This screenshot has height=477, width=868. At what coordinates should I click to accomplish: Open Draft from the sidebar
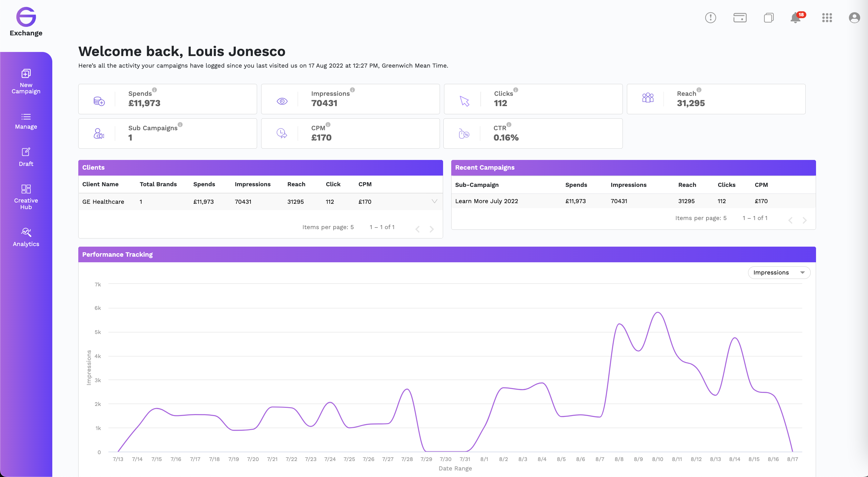[26, 156]
